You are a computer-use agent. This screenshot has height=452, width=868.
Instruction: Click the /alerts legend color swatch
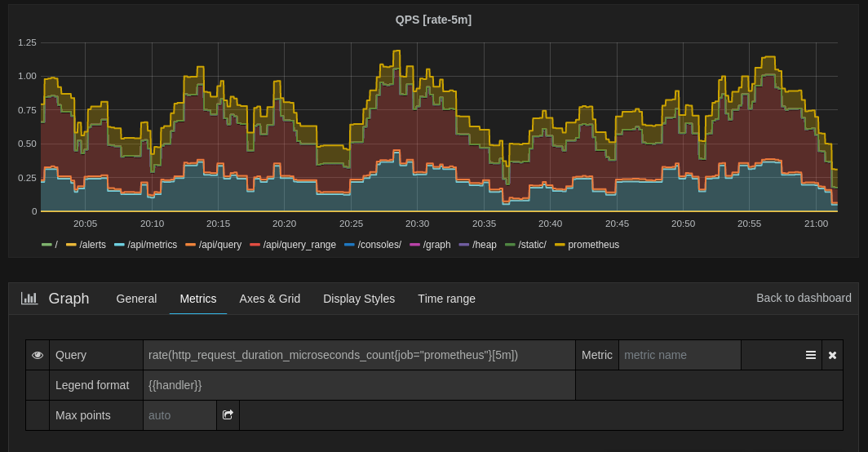click(71, 245)
